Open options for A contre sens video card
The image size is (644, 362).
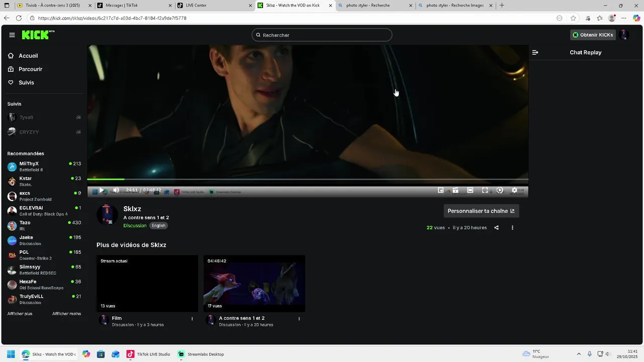299,319
